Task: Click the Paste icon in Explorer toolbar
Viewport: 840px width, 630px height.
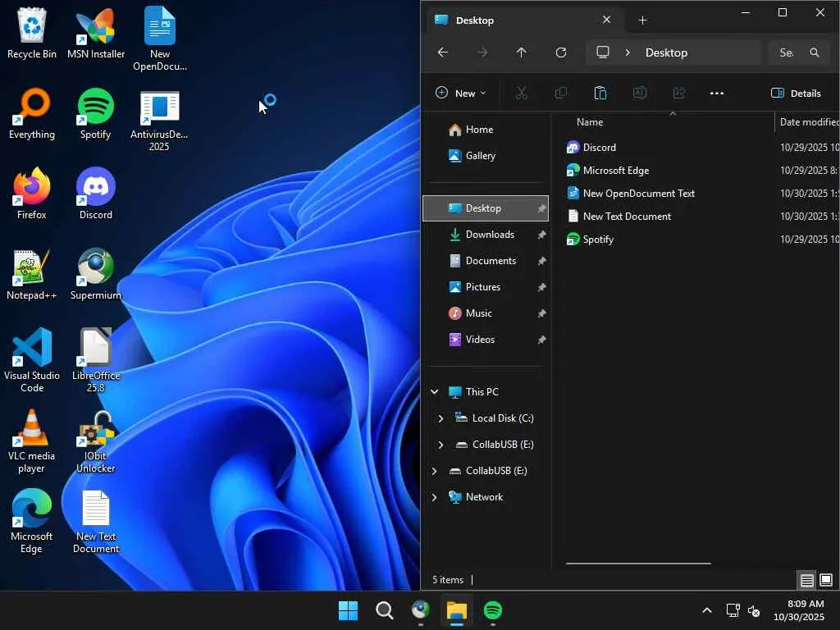Action: [x=600, y=94]
